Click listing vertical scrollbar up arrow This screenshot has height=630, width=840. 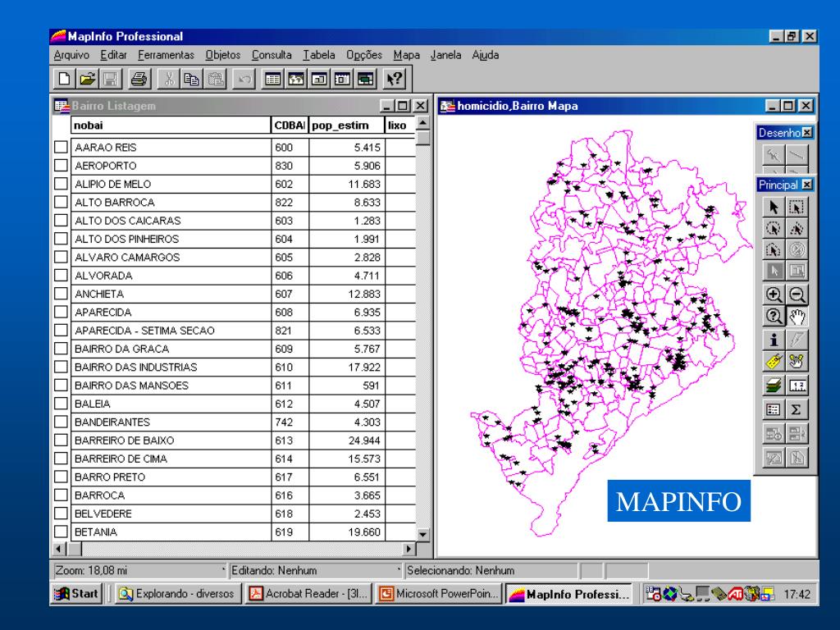pyautogui.click(x=422, y=124)
